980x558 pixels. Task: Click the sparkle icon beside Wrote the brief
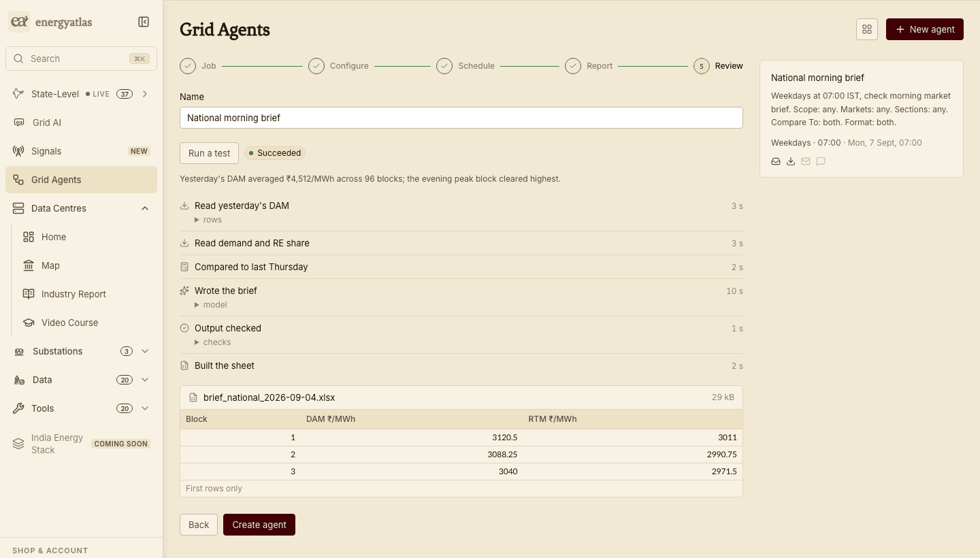[184, 291]
